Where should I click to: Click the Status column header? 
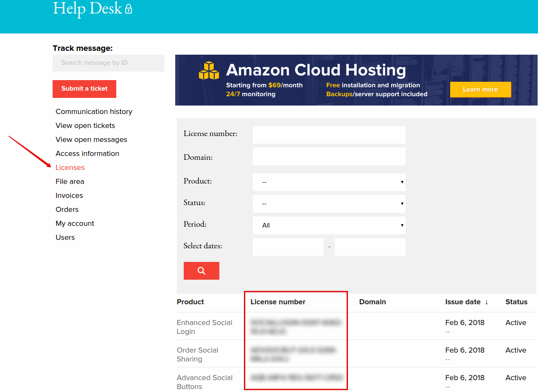pyautogui.click(x=516, y=302)
